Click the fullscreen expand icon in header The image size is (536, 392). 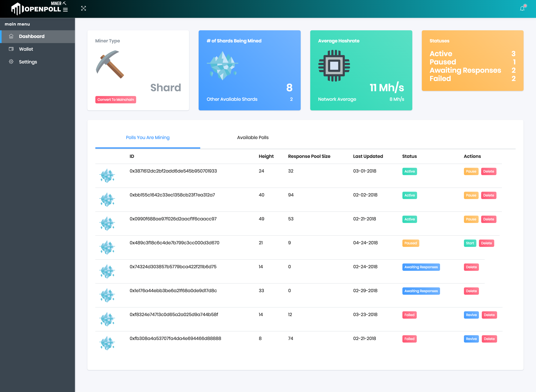point(84,9)
